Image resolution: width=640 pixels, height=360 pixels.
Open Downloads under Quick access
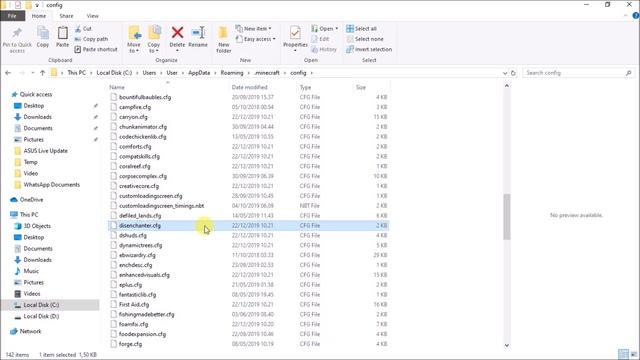[x=38, y=117]
